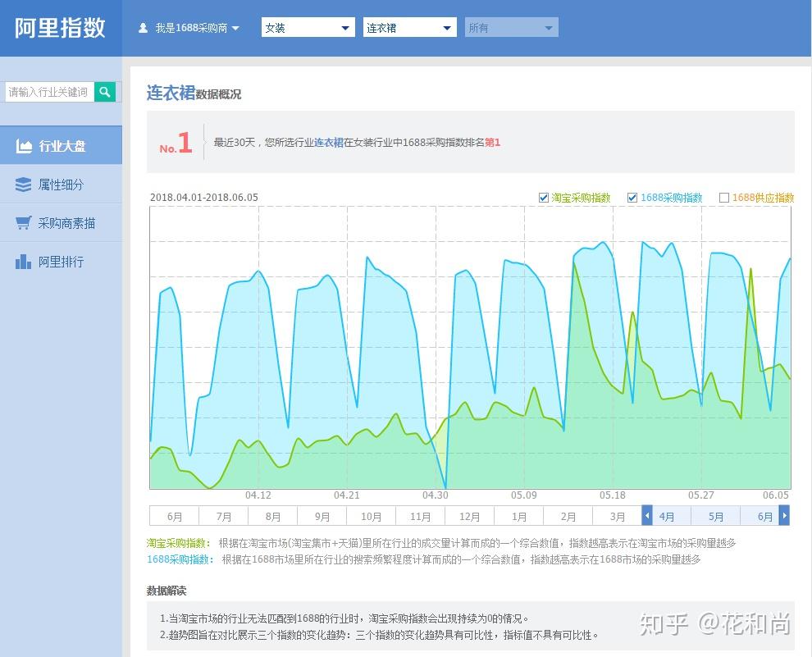Screen dimensions: 812x657
Task: Select 1月 on the timeline bar
Action: coord(519,517)
